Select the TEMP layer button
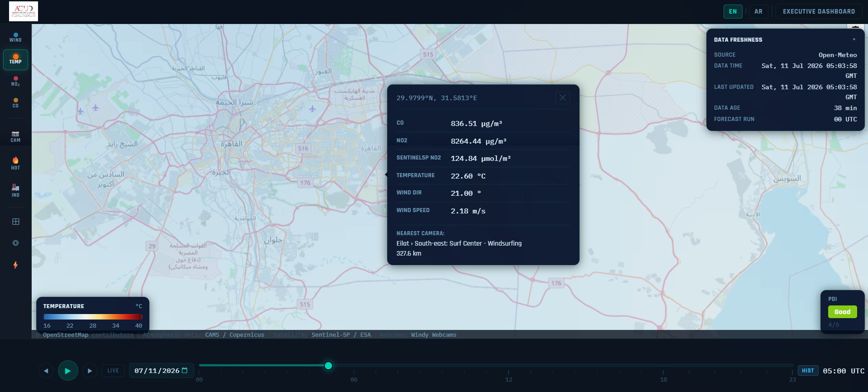 click(x=15, y=60)
